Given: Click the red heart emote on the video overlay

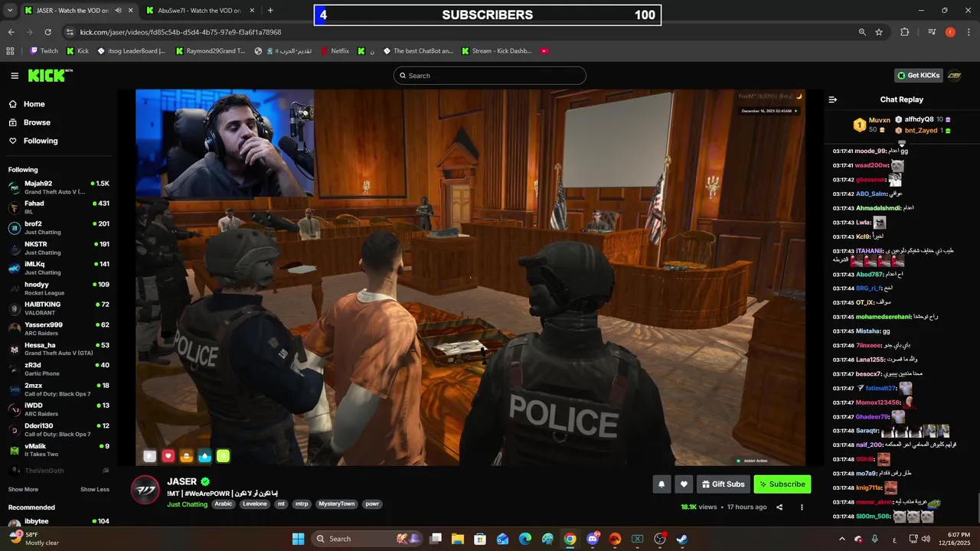Looking at the screenshot, I should [168, 456].
